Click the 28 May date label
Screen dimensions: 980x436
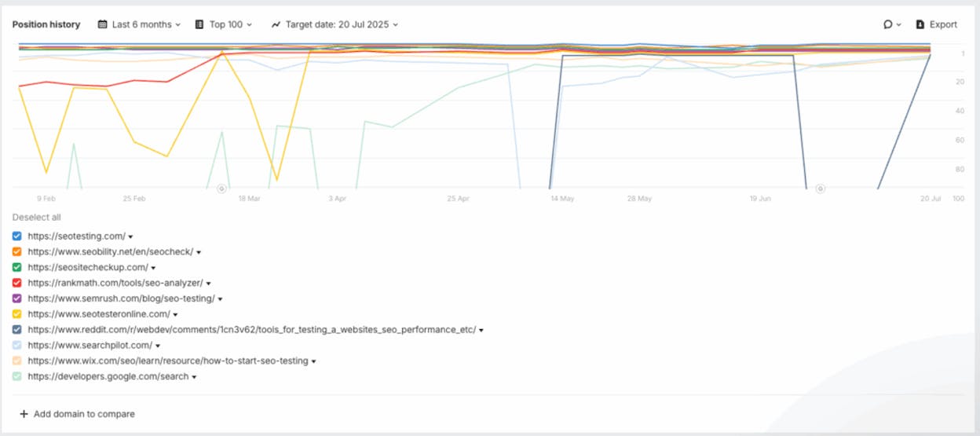pos(639,199)
